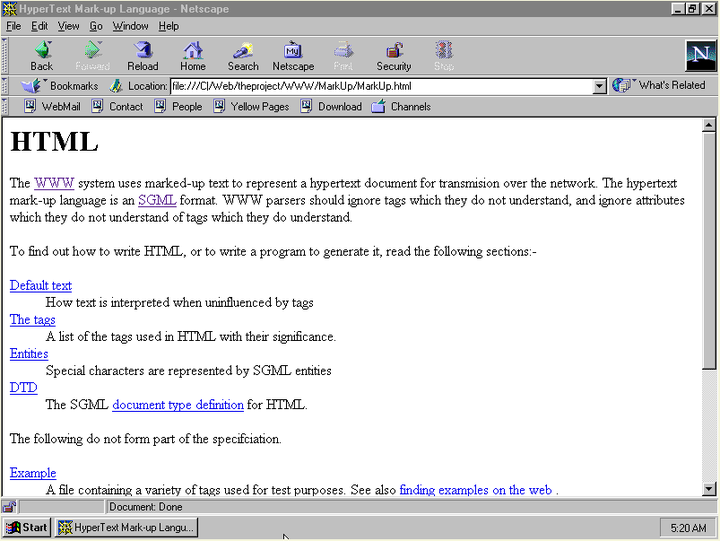Viewport: 720px width, 541px height.
Task: Open the WebMail personal toolbar button
Action: point(52,107)
